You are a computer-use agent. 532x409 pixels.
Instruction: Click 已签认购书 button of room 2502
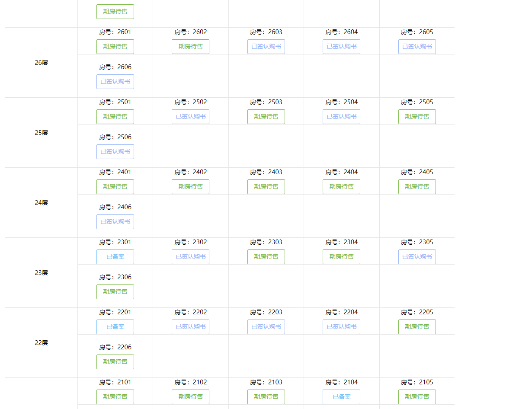click(190, 117)
